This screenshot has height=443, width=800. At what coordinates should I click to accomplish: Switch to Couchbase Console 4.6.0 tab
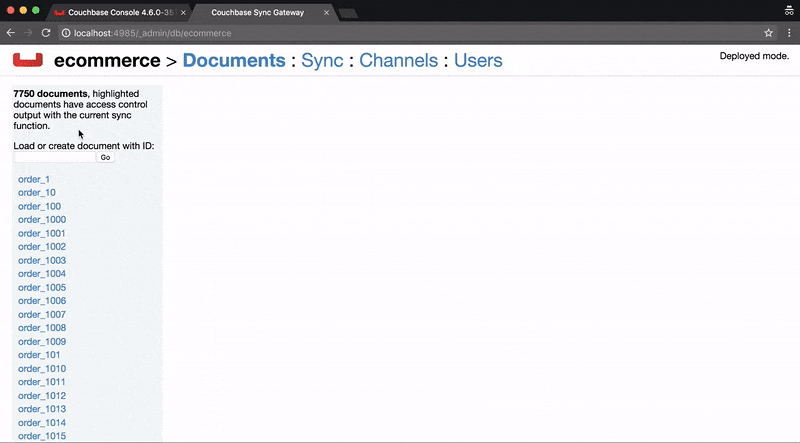point(120,12)
